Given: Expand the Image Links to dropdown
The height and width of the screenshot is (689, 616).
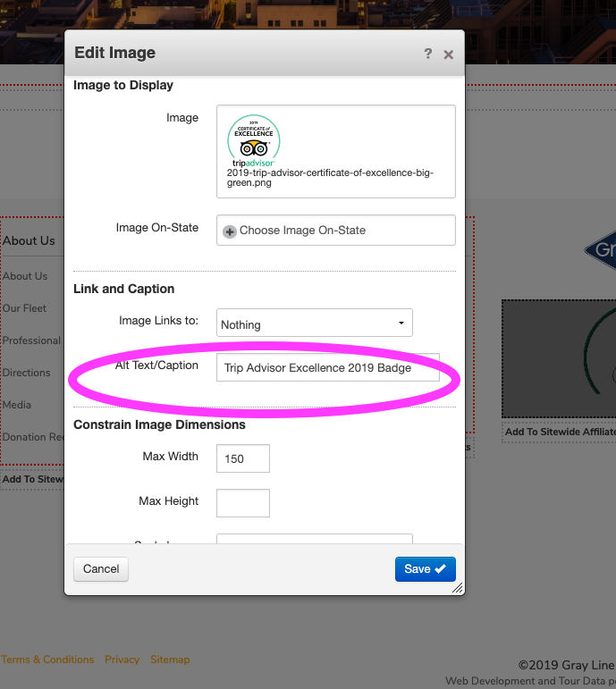Looking at the screenshot, I should 315,323.
